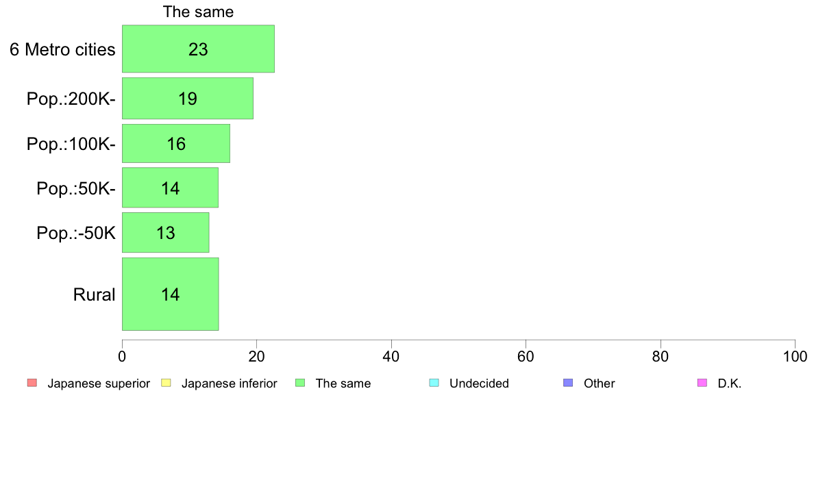The image size is (814, 504).
Task: Click the Pop.:-50K category label
Action: [76, 233]
